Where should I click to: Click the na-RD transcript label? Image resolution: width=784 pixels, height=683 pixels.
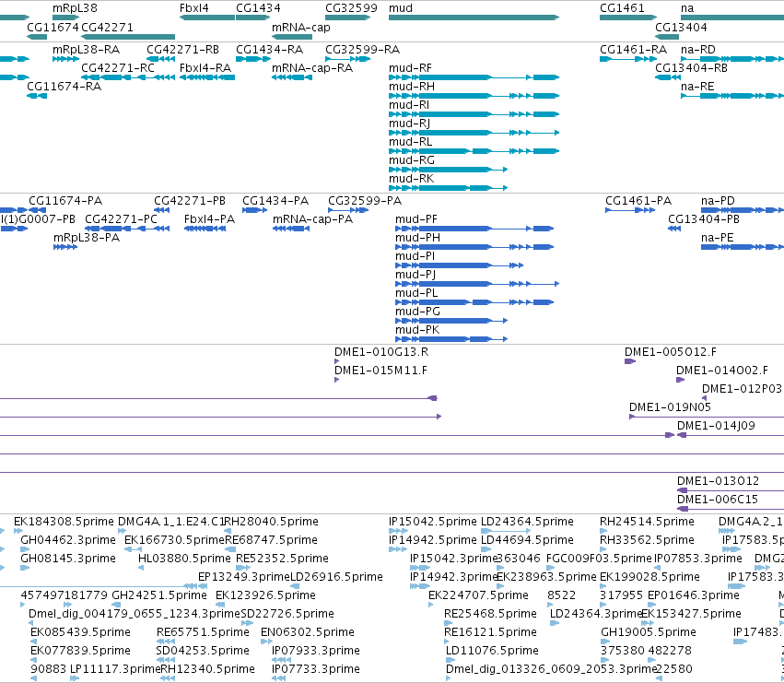pyautogui.click(x=698, y=50)
